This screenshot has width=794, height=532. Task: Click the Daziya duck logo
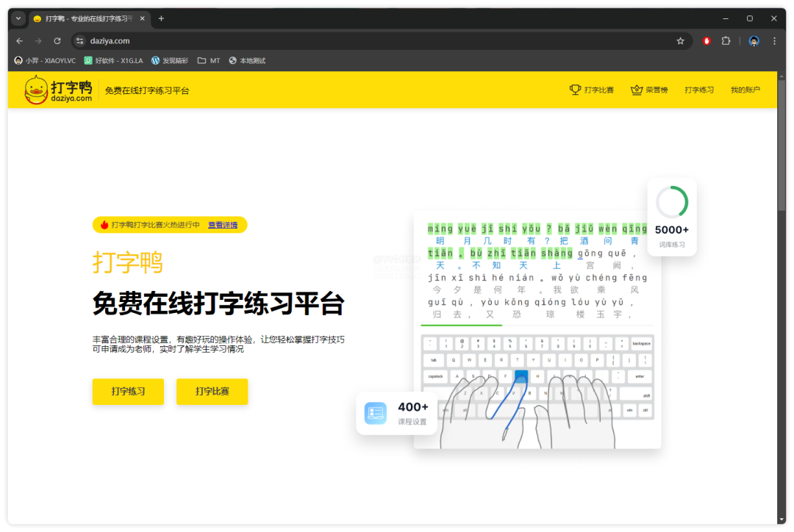point(58,90)
